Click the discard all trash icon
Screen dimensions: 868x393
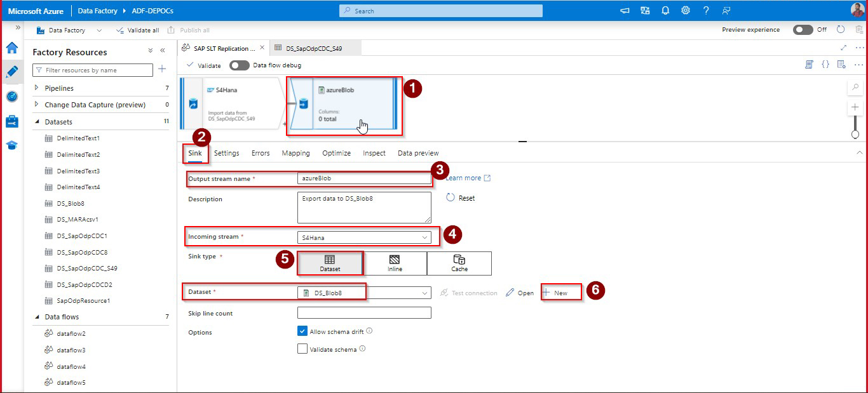[859, 29]
